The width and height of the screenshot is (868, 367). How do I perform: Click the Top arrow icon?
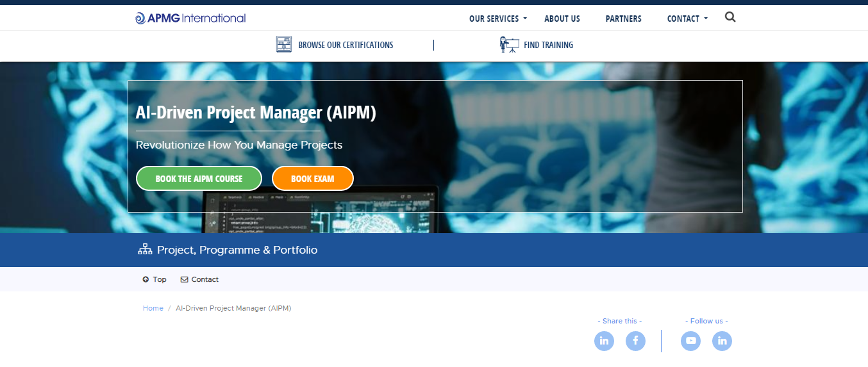point(146,279)
